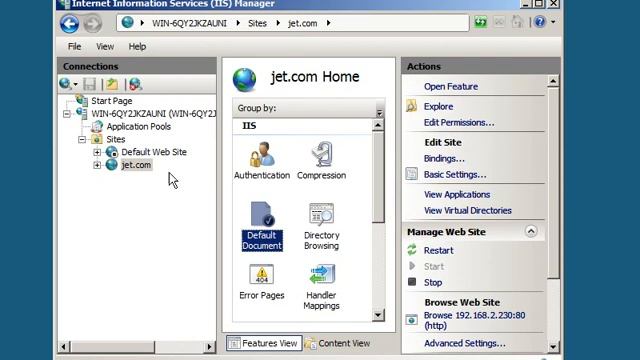The height and width of the screenshot is (360, 640).
Task: Select the jet.com site in the tree
Action: pos(136,165)
